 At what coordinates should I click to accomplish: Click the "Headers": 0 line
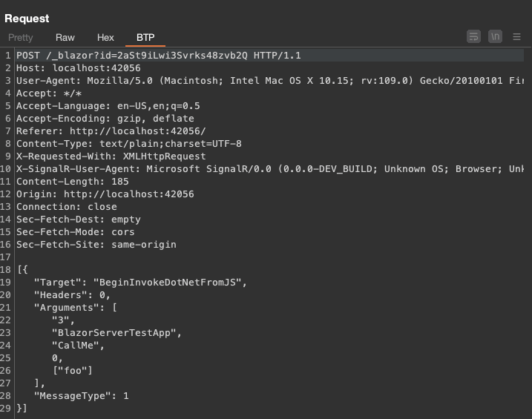click(72, 295)
